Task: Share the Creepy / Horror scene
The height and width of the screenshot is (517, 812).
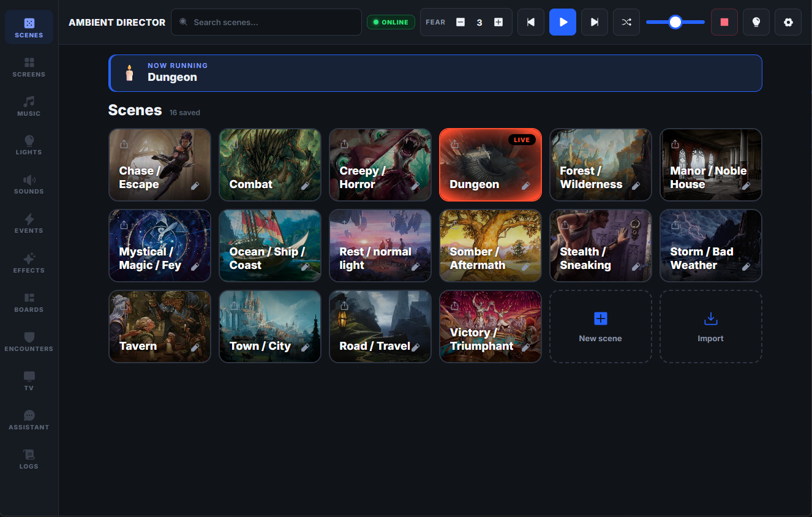Action: pyautogui.click(x=344, y=144)
